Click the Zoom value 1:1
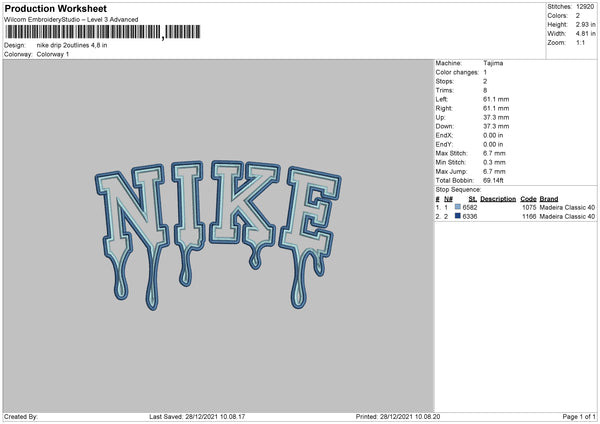 580,42
